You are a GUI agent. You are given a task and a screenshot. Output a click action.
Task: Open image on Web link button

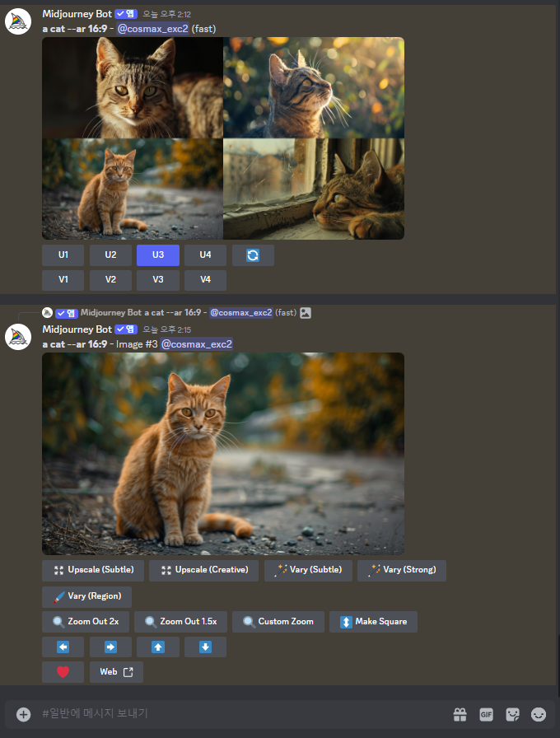click(116, 672)
